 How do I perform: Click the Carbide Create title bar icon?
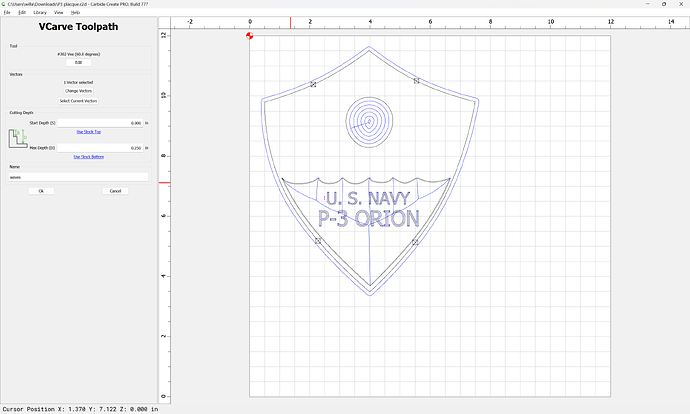[4, 4]
